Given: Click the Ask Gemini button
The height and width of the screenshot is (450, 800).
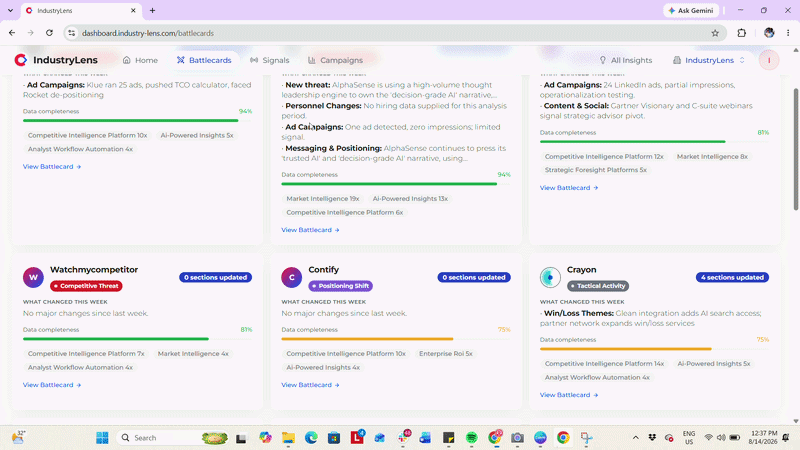Looking at the screenshot, I should click(x=691, y=10).
